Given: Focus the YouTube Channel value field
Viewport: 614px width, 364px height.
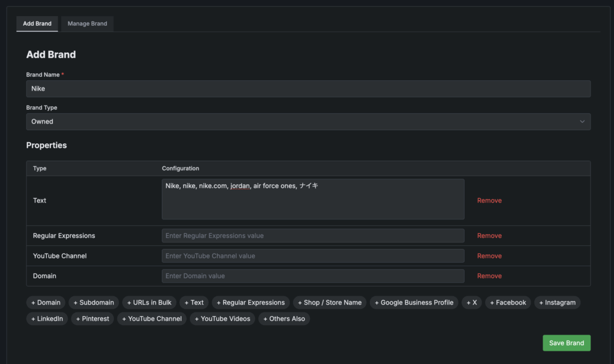Looking at the screenshot, I should 312,256.
